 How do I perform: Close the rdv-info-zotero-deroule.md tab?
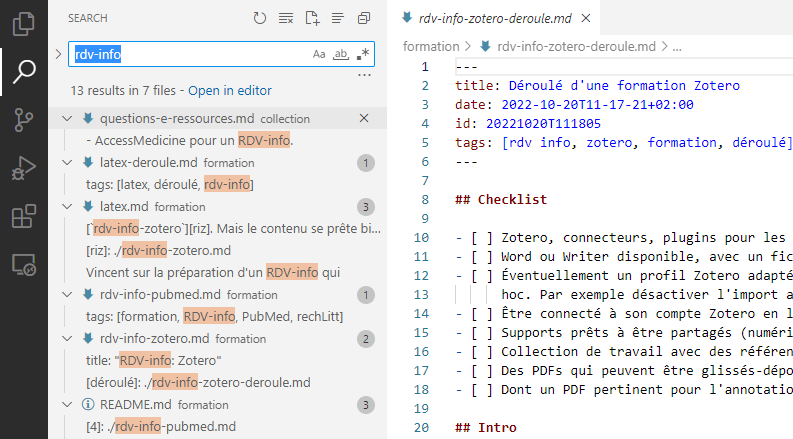(586, 18)
